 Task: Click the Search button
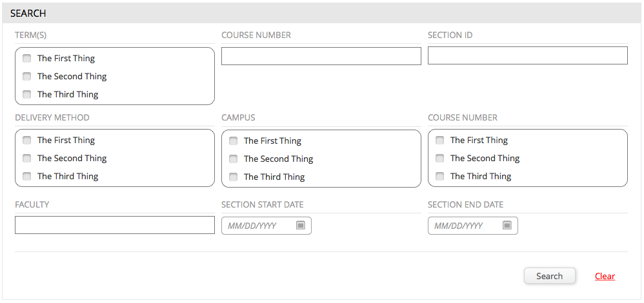550,276
